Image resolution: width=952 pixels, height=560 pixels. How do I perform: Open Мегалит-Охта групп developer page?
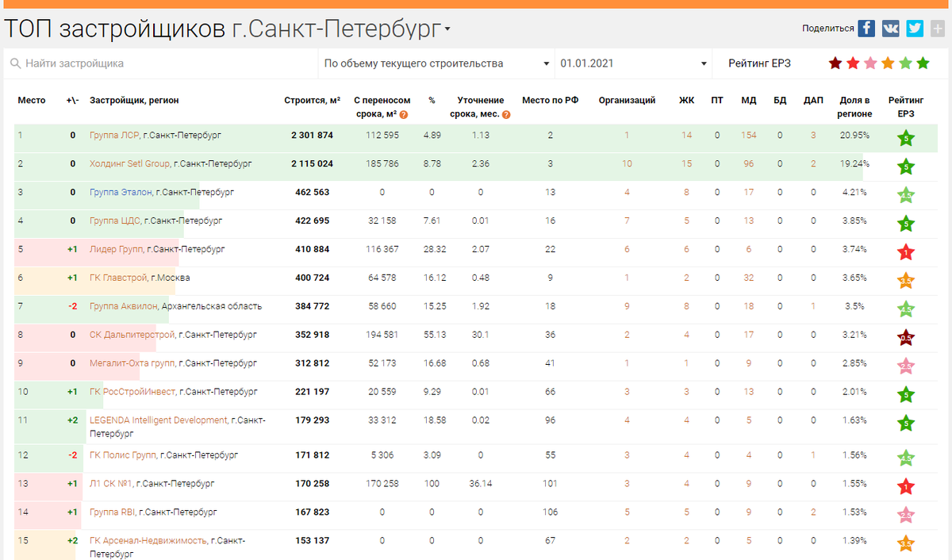point(132,364)
